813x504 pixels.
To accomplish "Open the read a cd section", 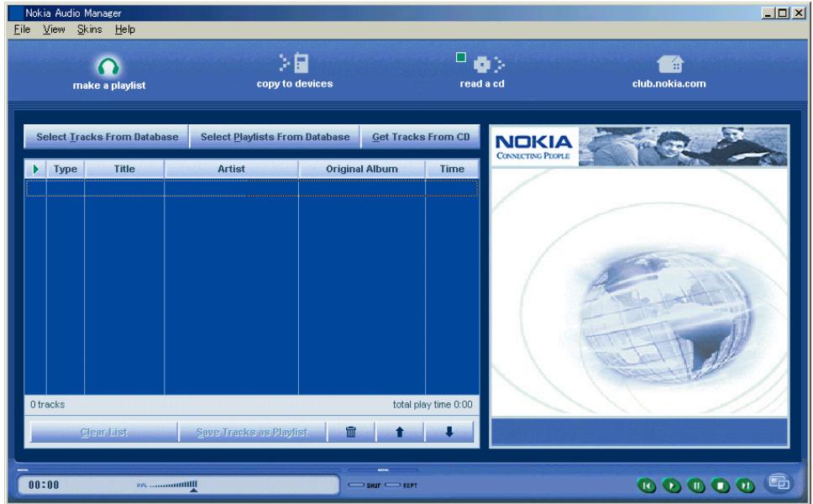I will 482,71.
